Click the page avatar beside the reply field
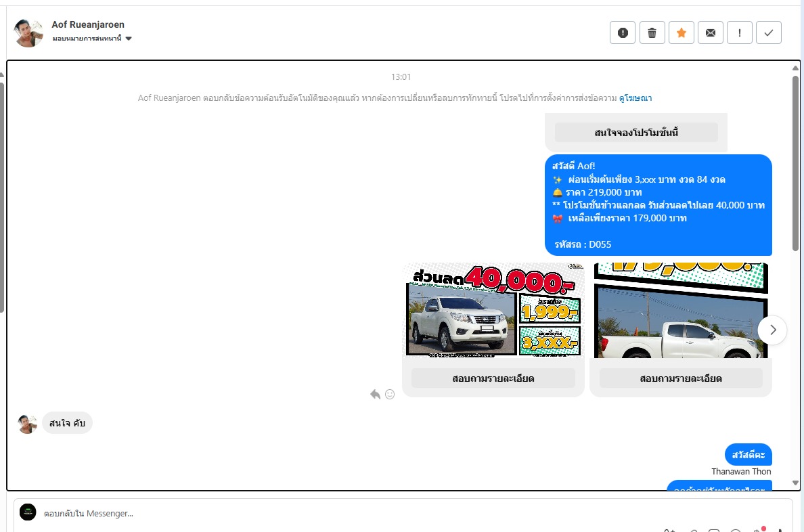This screenshot has height=532, width=804. [x=28, y=512]
